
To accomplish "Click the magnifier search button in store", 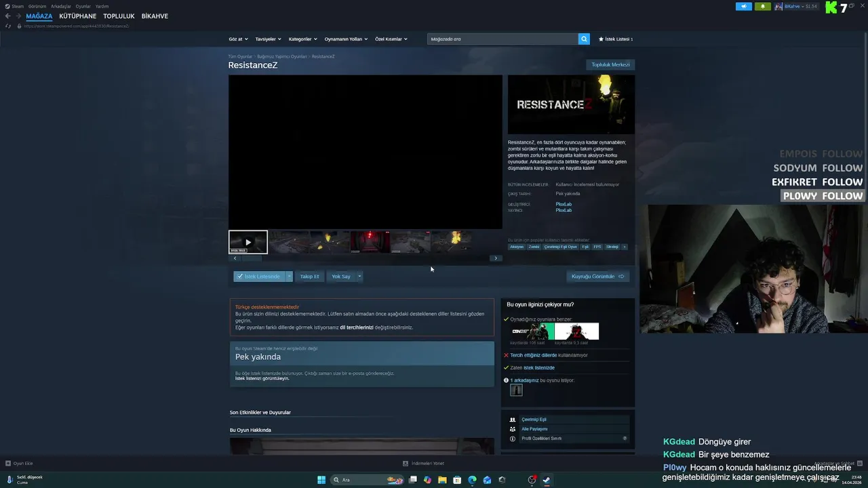I will [584, 39].
